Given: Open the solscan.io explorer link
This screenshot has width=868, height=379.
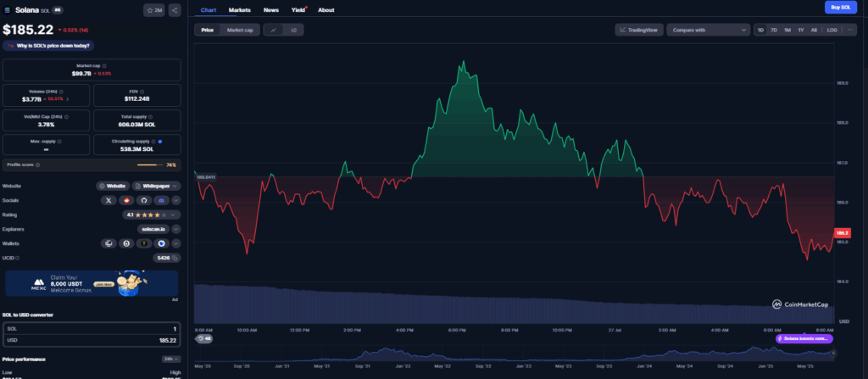Looking at the screenshot, I should (x=153, y=229).
